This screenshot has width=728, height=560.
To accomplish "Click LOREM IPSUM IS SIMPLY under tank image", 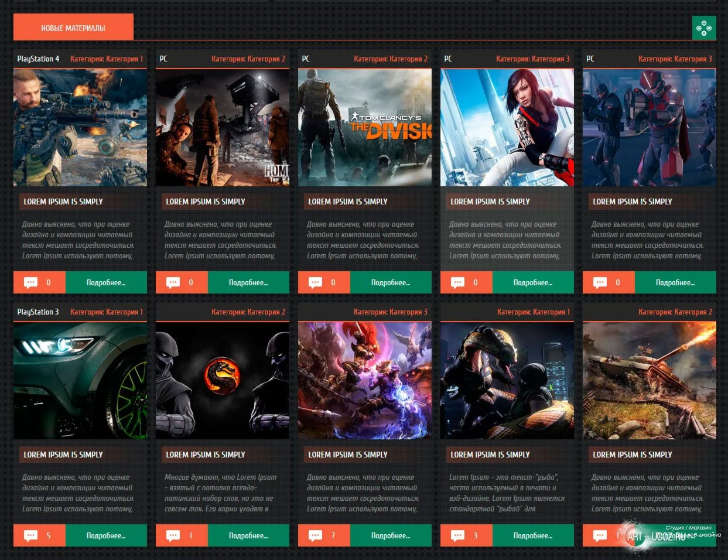I will [633, 455].
